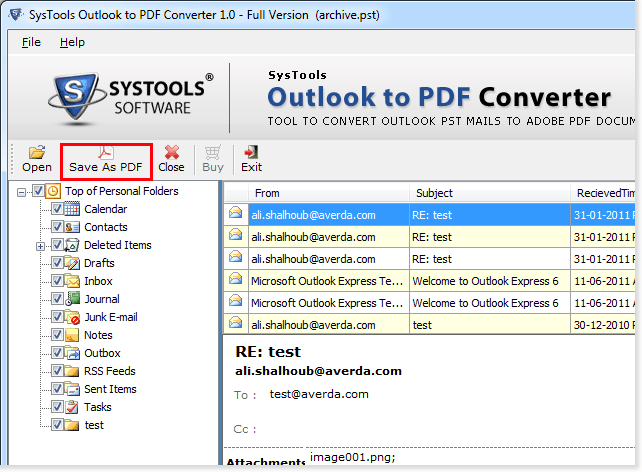The width and height of the screenshot is (642, 472).
Task: Select the Calendar folder icon
Action: coord(72,209)
